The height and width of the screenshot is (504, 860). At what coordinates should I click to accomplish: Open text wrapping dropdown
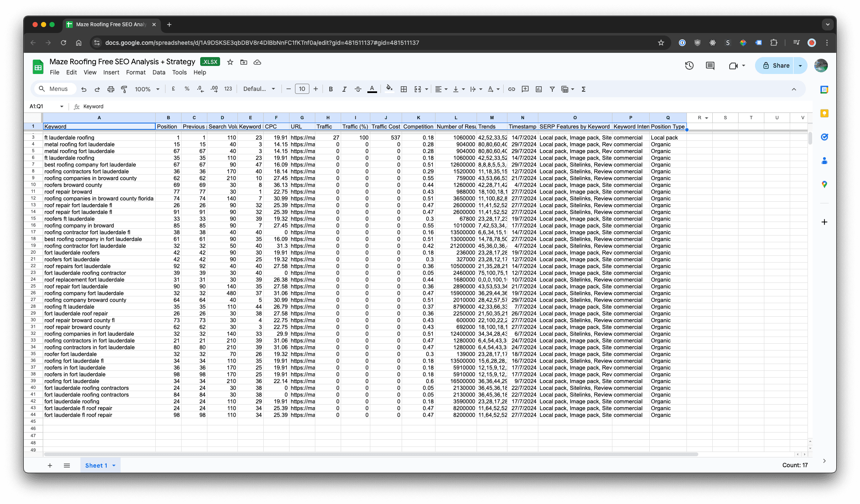tap(476, 89)
